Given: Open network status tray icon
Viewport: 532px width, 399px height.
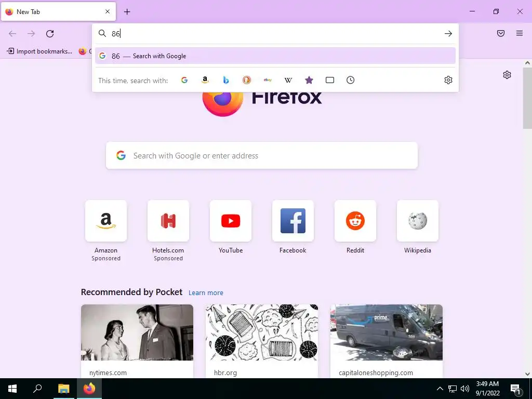Looking at the screenshot, I should tap(453, 389).
